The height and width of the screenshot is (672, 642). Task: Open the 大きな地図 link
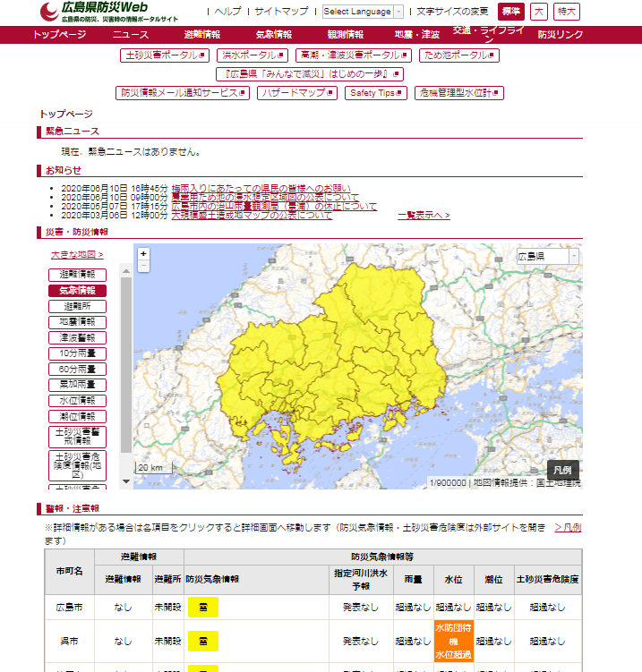point(77,254)
